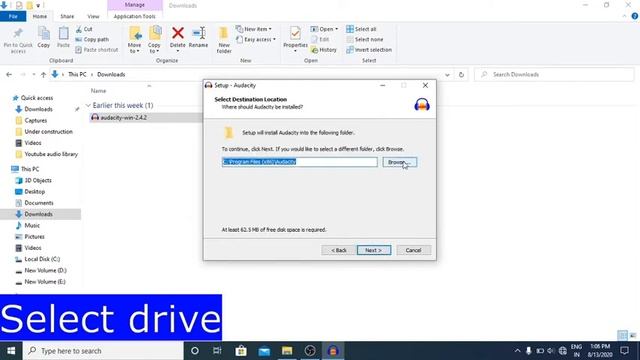Screen dimensions: 640x360
Task: Show hidden system tray icons
Action: pos(517,351)
